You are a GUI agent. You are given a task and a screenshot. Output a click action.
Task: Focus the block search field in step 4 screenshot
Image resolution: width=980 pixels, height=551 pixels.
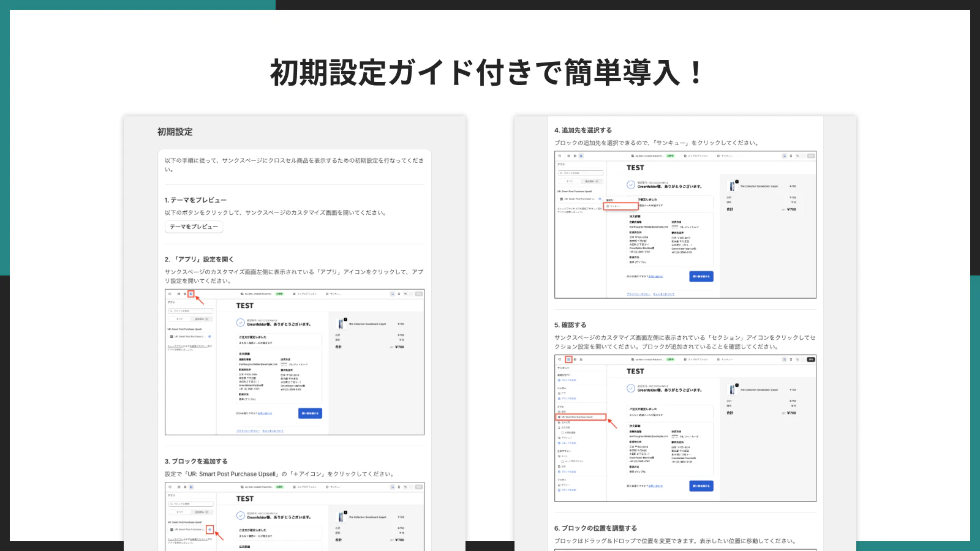pyautogui.click(x=581, y=173)
